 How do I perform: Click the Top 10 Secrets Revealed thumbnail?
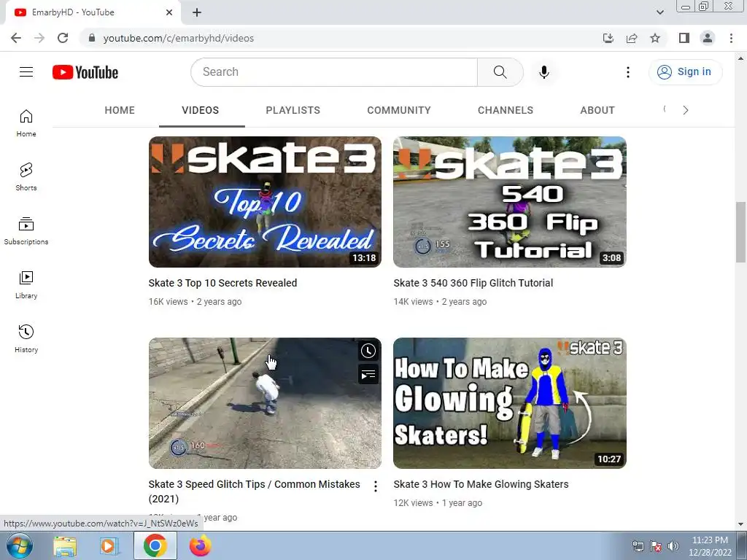click(265, 202)
